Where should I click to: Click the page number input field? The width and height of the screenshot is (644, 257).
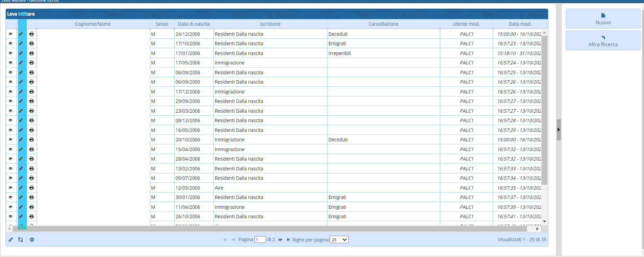pos(260,239)
